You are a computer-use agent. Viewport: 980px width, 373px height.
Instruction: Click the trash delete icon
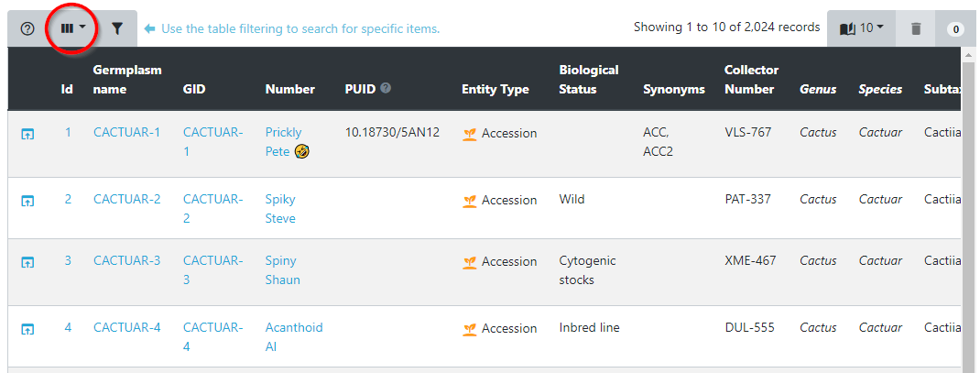pos(916,28)
